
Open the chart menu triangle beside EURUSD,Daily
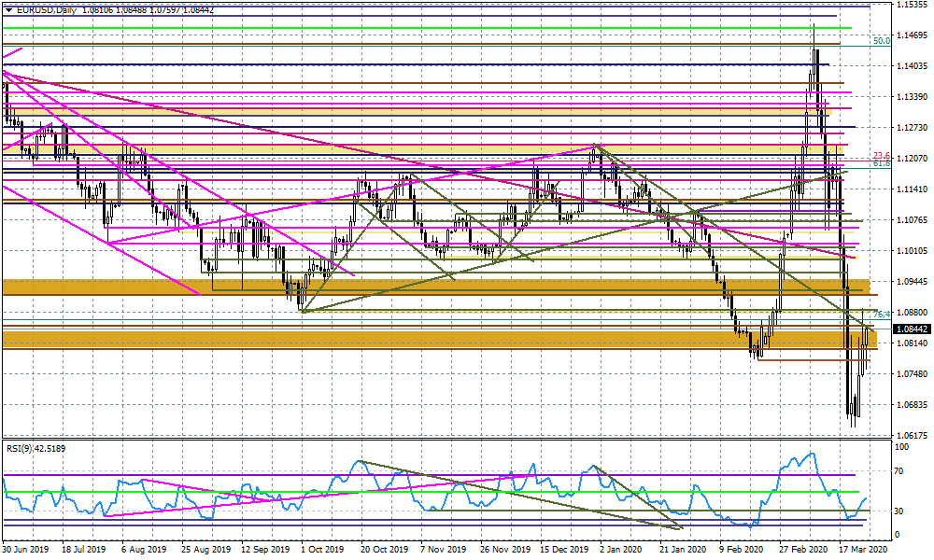pos(8,10)
